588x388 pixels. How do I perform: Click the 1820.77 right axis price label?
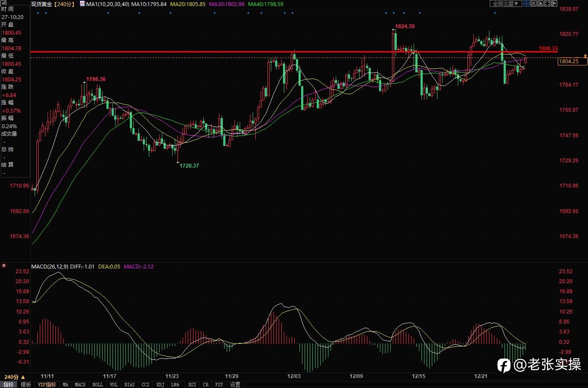(x=569, y=34)
